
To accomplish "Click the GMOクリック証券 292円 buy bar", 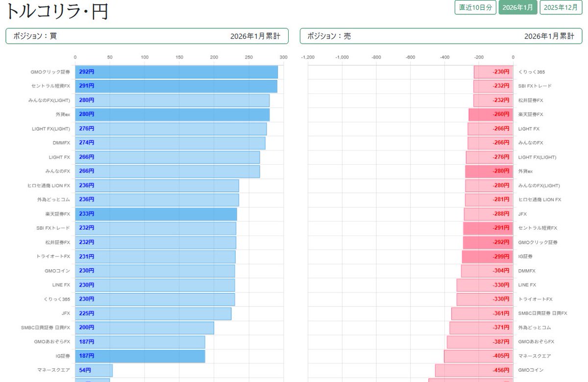I will (176, 72).
